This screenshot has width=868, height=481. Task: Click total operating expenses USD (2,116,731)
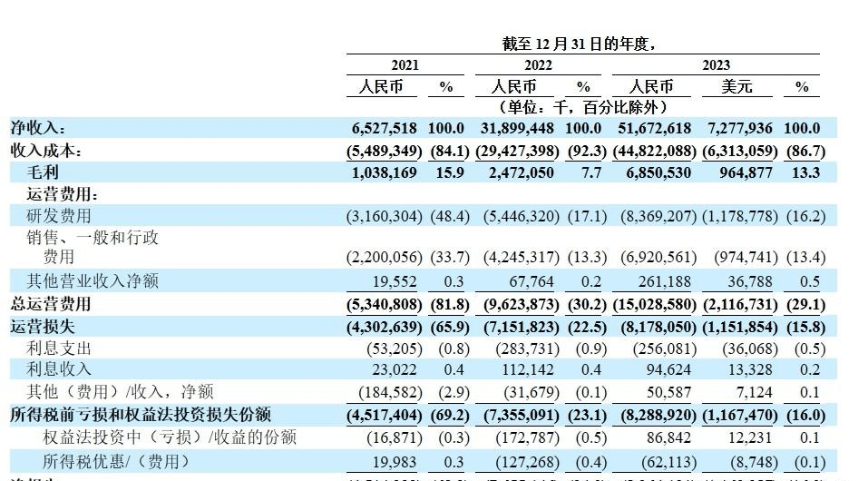pos(739,304)
